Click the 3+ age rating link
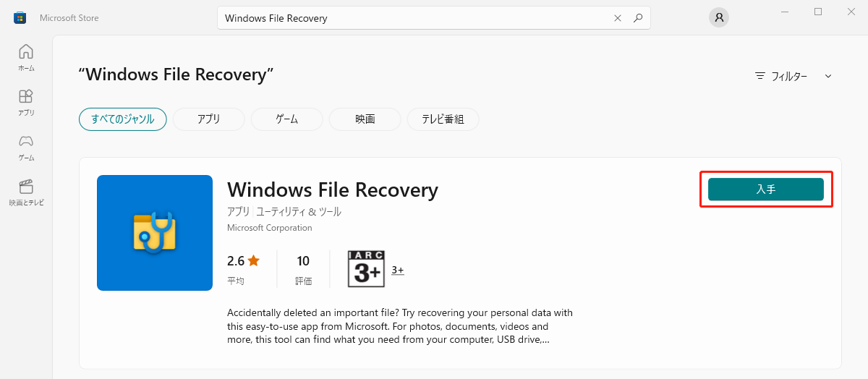The image size is (868, 379). (x=398, y=271)
